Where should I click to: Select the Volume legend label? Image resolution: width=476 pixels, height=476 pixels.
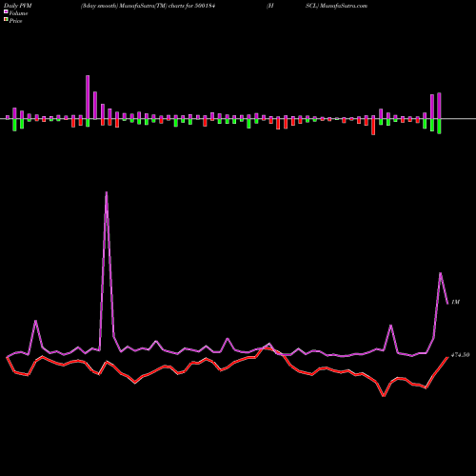tap(18, 13)
